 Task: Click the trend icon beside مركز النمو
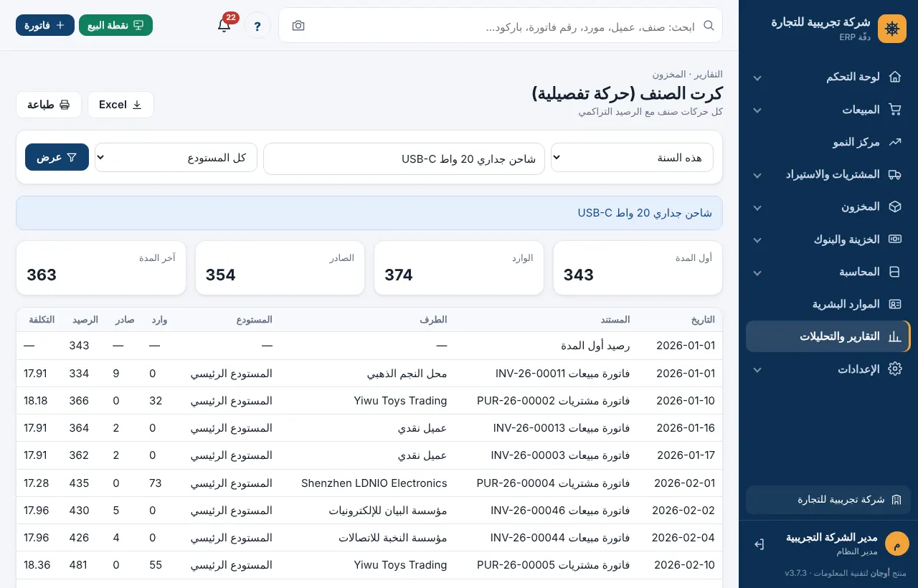894,142
